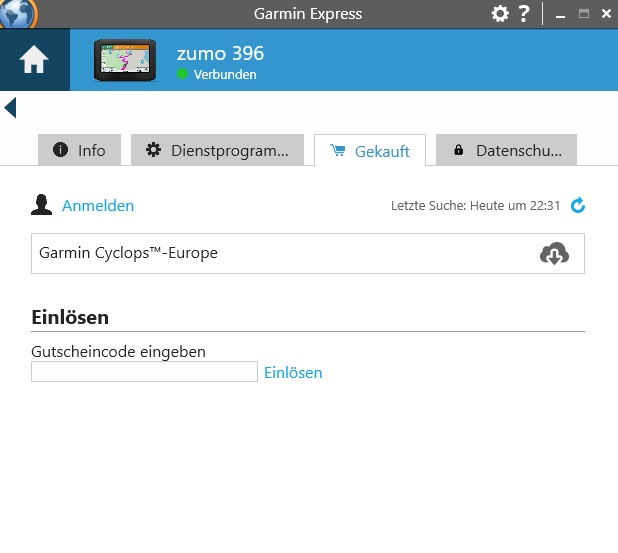Screen dimensions: 618x553
Task: Click the Garmin Express globe logo
Action: click(x=18, y=13)
